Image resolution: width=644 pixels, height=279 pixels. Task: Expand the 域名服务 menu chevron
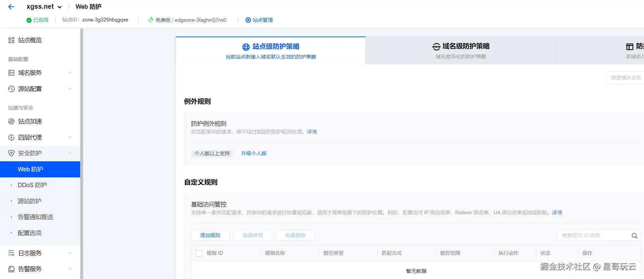(x=70, y=72)
